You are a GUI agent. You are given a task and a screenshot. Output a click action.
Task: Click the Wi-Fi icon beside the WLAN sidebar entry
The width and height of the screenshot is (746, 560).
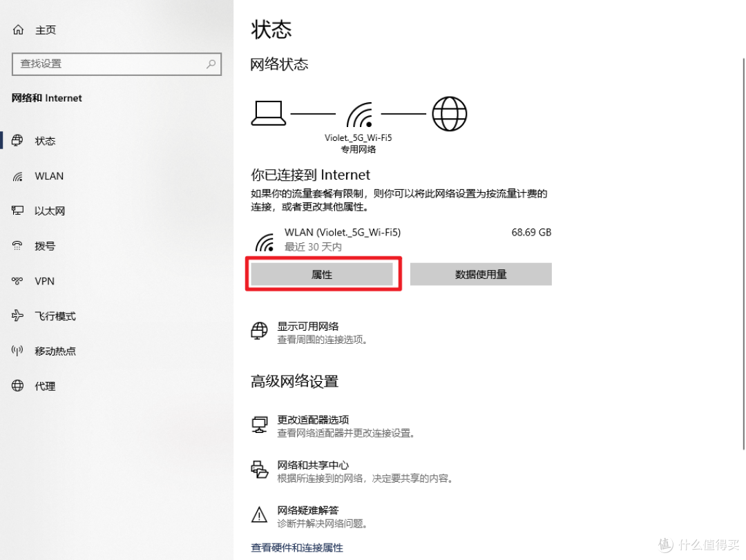(17, 177)
